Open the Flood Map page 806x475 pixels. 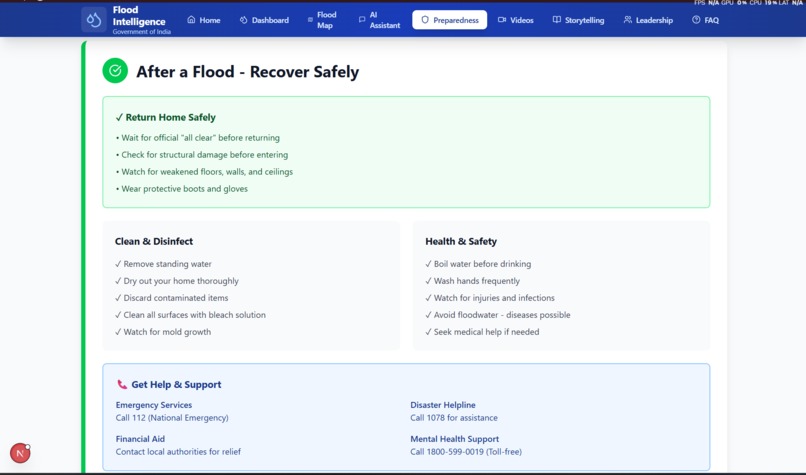(x=322, y=20)
